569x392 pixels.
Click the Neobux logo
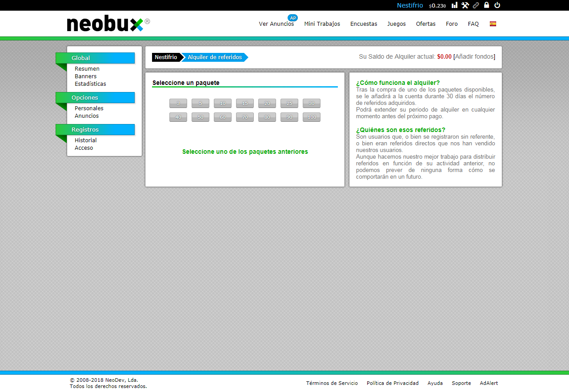click(108, 24)
